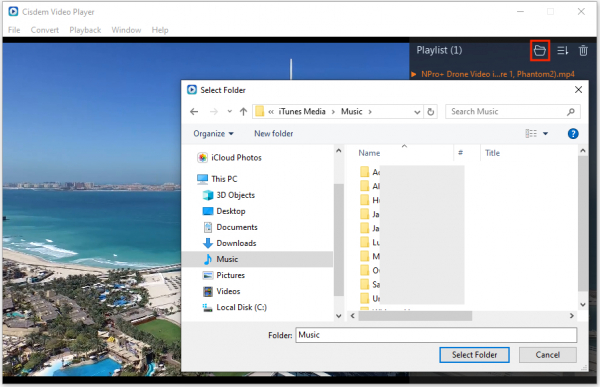Click the playlist sort order icon

[x=562, y=50]
